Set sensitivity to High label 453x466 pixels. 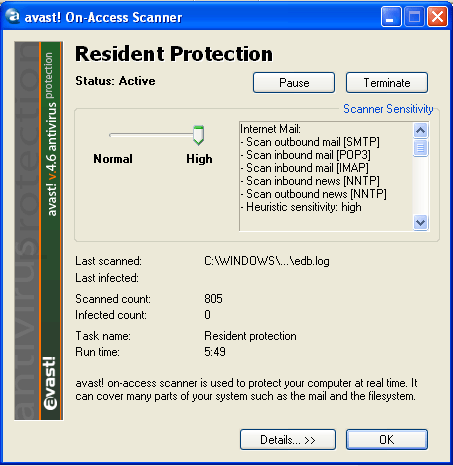pyautogui.click(x=199, y=159)
